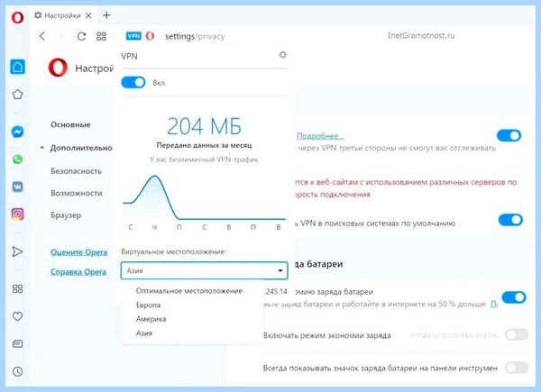Screen dimensions: 541x392
Task: Open personal news icon in sidebar
Action: tap(18, 343)
